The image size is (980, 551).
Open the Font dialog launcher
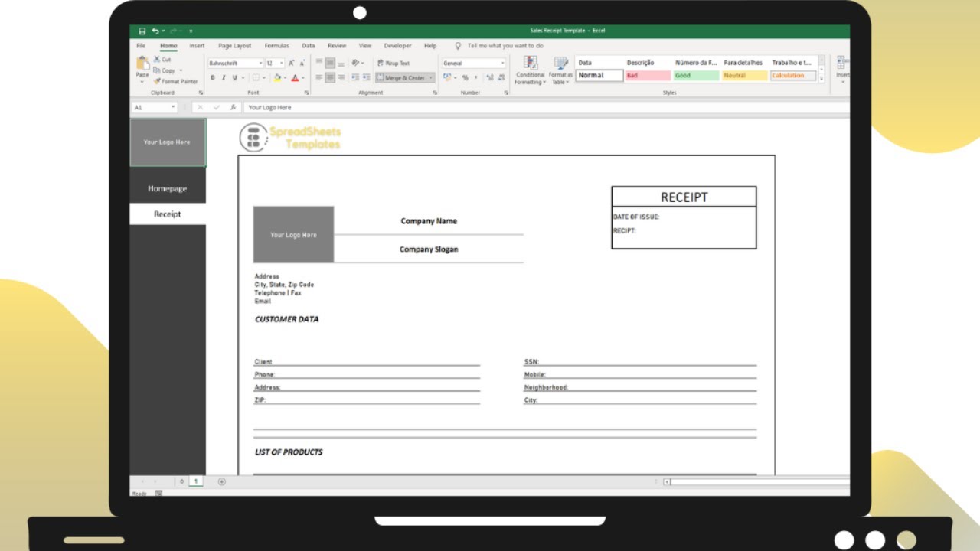click(307, 93)
